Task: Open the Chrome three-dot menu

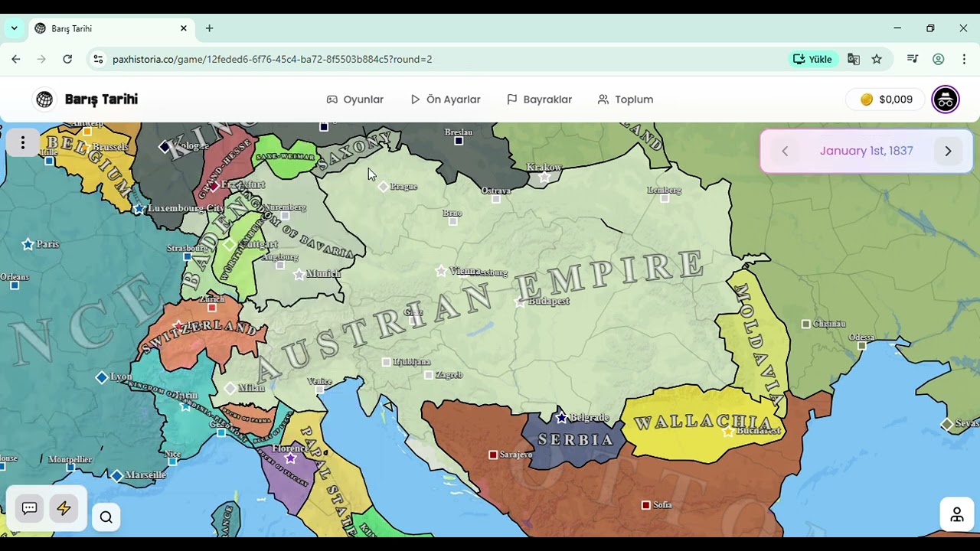Action: pos(963,59)
